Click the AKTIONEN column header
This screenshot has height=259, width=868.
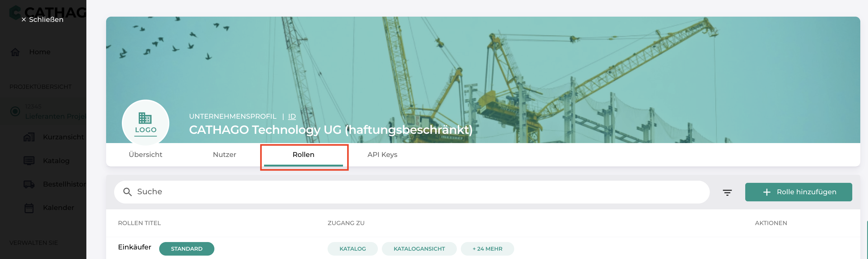(x=771, y=223)
